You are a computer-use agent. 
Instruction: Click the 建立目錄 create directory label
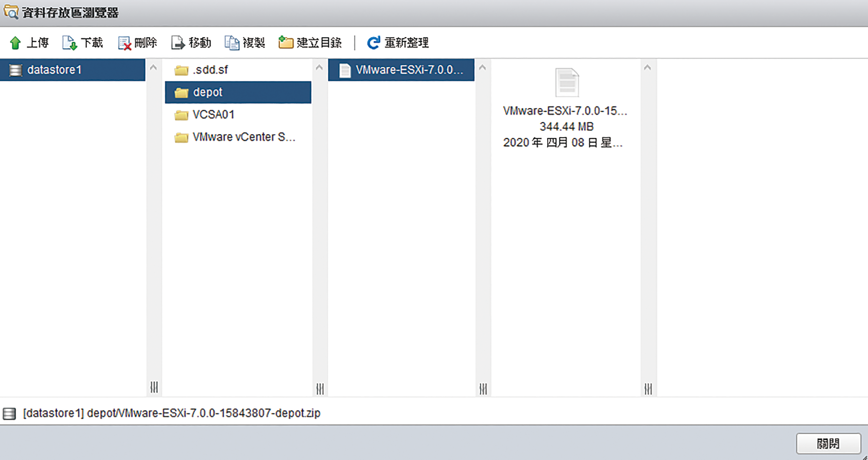(319, 43)
